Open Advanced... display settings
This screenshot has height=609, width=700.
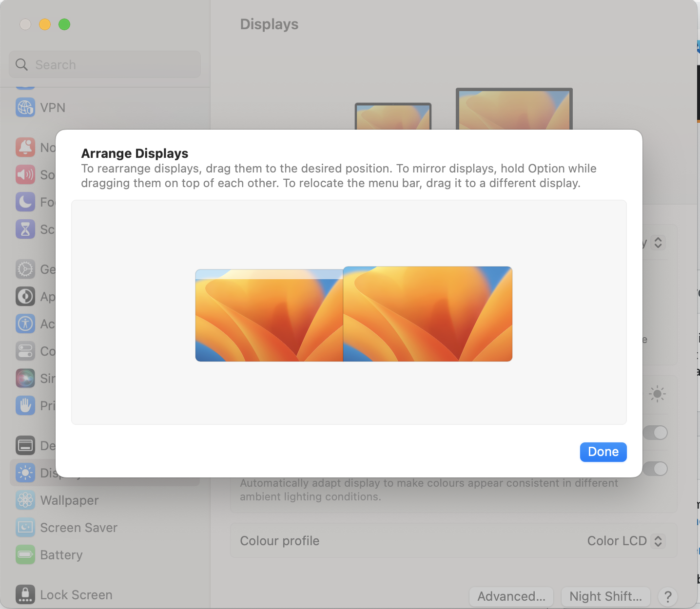[x=511, y=596]
